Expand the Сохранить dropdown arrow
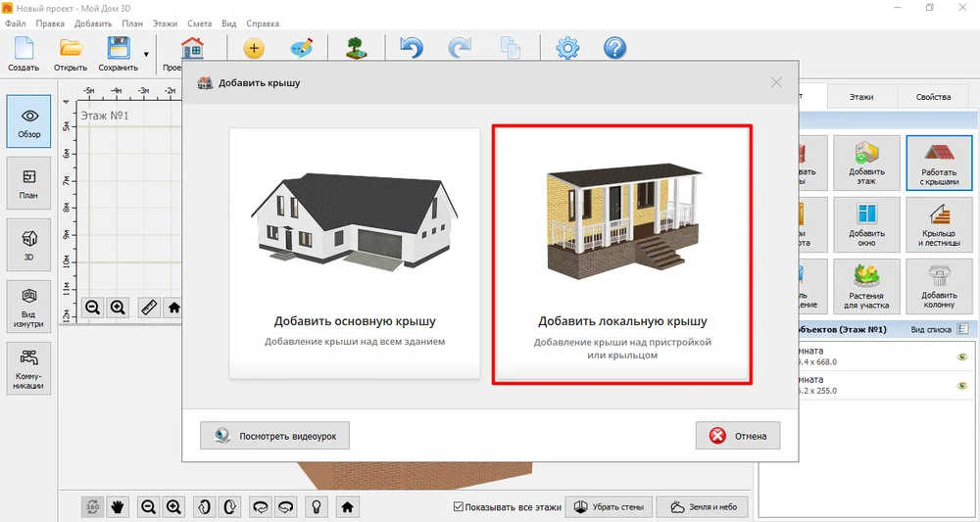Viewport: 980px width, 522px height. click(146, 54)
